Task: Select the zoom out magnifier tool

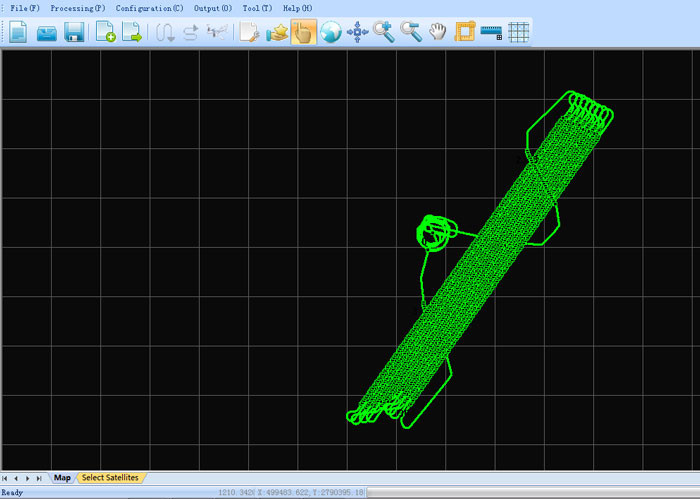Action: (411, 32)
